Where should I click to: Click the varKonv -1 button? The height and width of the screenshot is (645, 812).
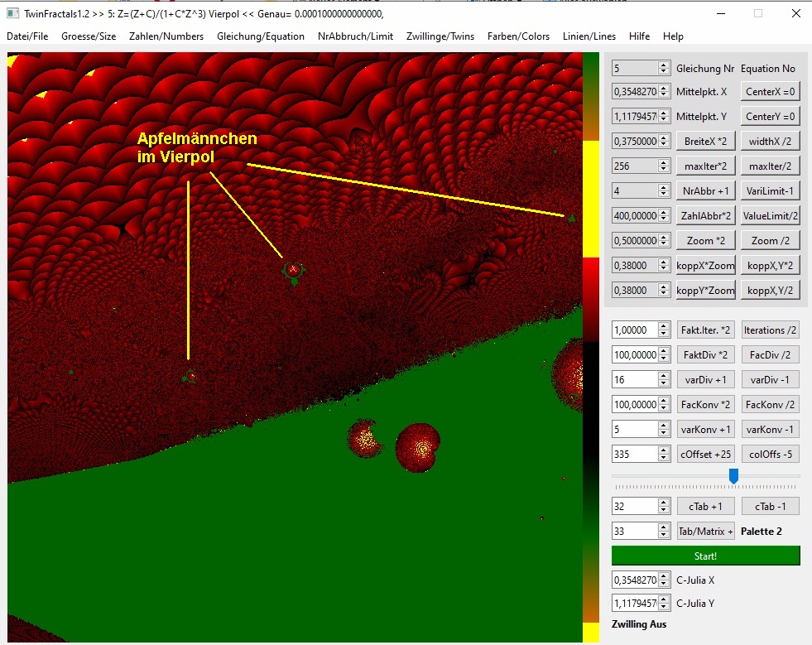coord(770,430)
